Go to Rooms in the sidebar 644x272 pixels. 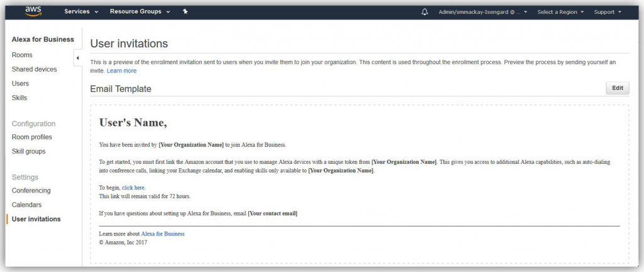[22, 55]
